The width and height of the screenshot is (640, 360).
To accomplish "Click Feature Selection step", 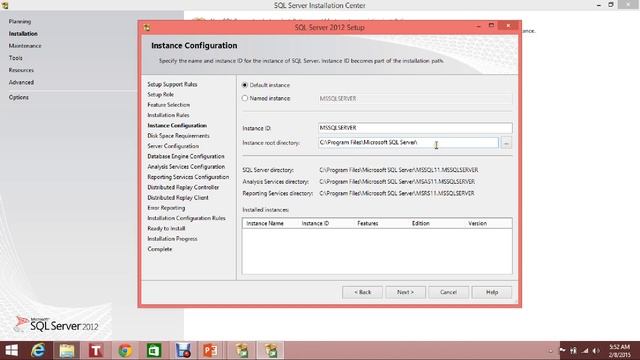I will (x=169, y=105).
